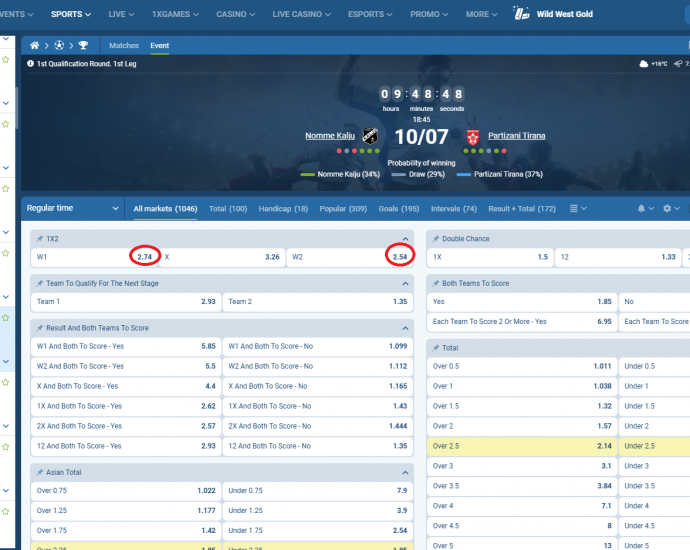
Task: Click Nomme Kalju team logo
Action: pyautogui.click(x=370, y=136)
